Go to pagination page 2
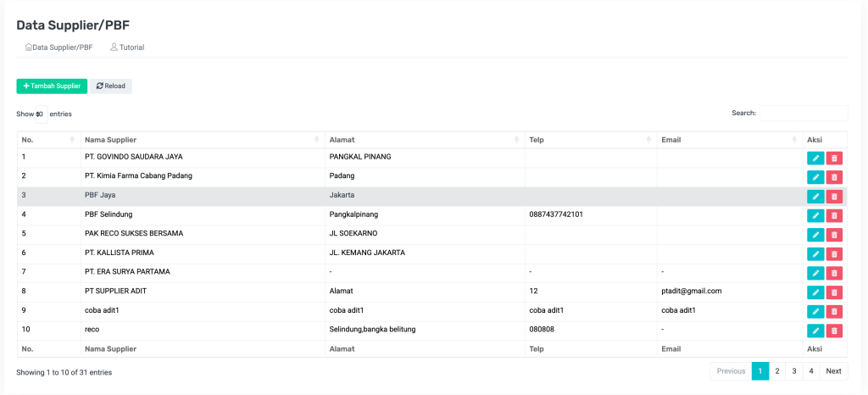This screenshot has height=395, width=868. 777,371
